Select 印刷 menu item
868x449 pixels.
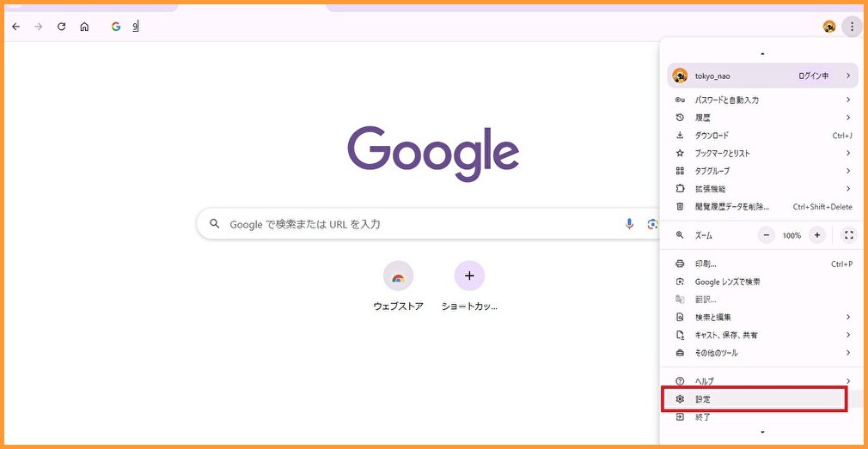[x=762, y=264]
